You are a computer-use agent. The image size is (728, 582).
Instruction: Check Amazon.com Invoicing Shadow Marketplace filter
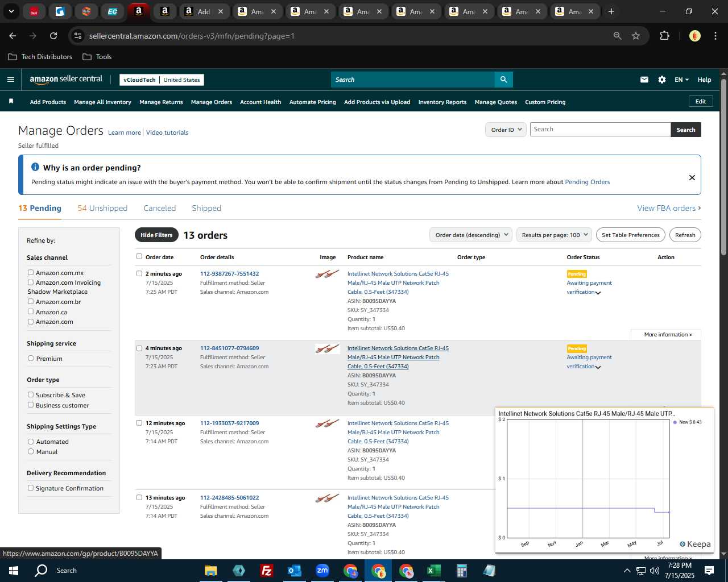point(31,282)
